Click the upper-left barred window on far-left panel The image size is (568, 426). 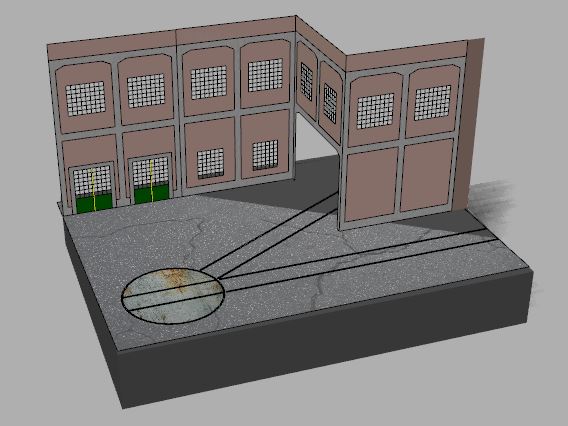coord(86,99)
